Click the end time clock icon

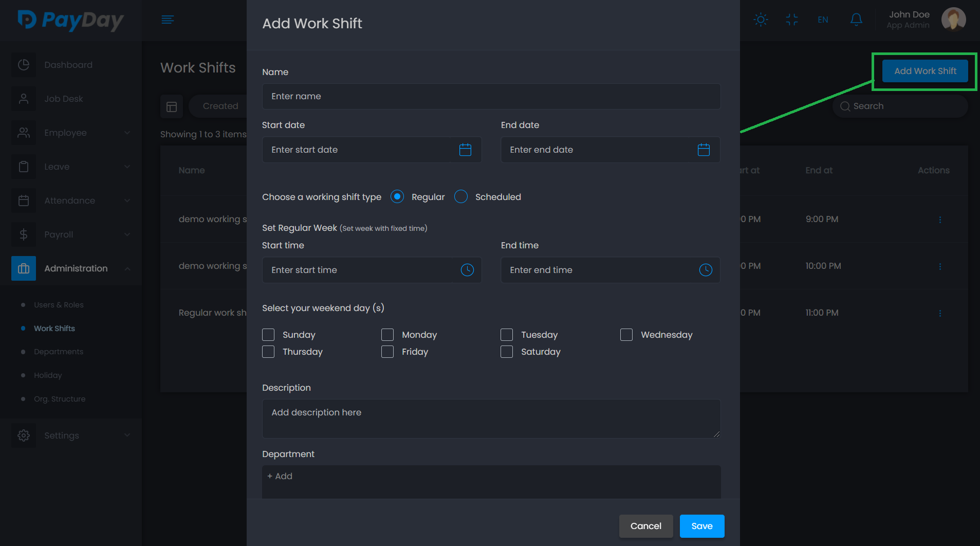coord(706,270)
